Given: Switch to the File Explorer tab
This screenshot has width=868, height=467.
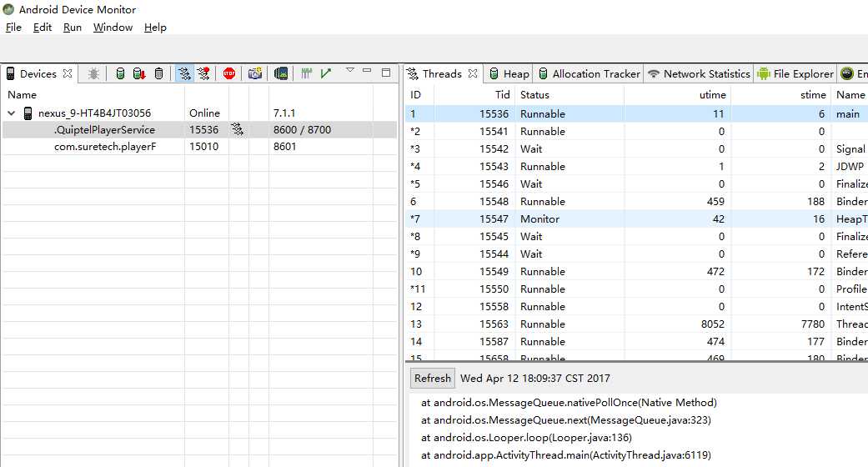Looking at the screenshot, I should [795, 73].
